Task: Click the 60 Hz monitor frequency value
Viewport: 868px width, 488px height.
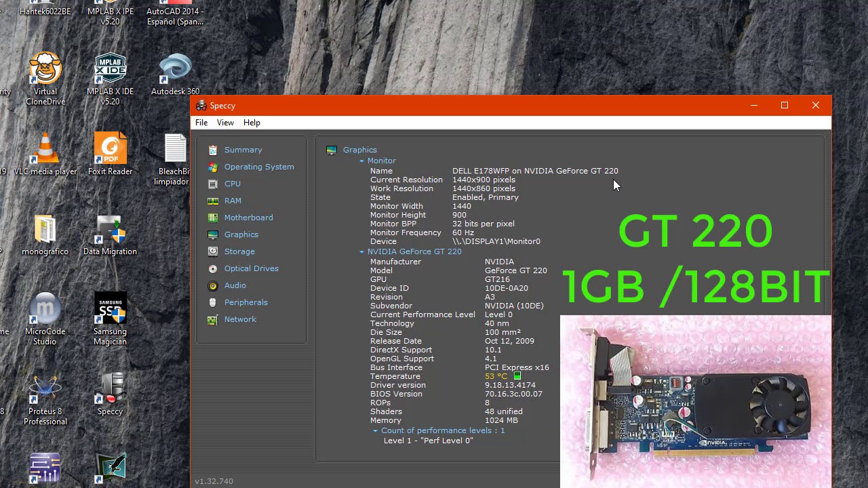Action: [x=463, y=232]
